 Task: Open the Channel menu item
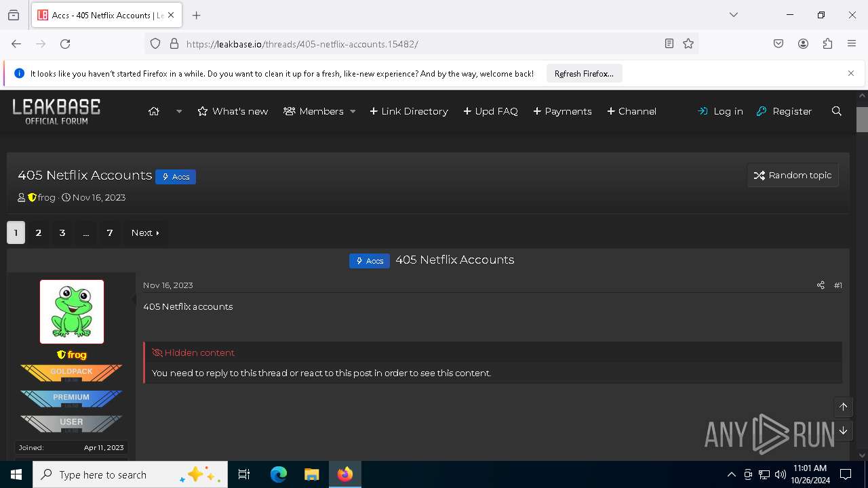[x=631, y=111]
